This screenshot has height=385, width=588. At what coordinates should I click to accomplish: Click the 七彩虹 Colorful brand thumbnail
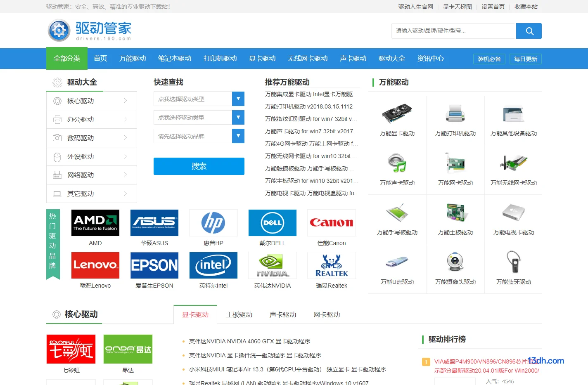click(x=71, y=349)
